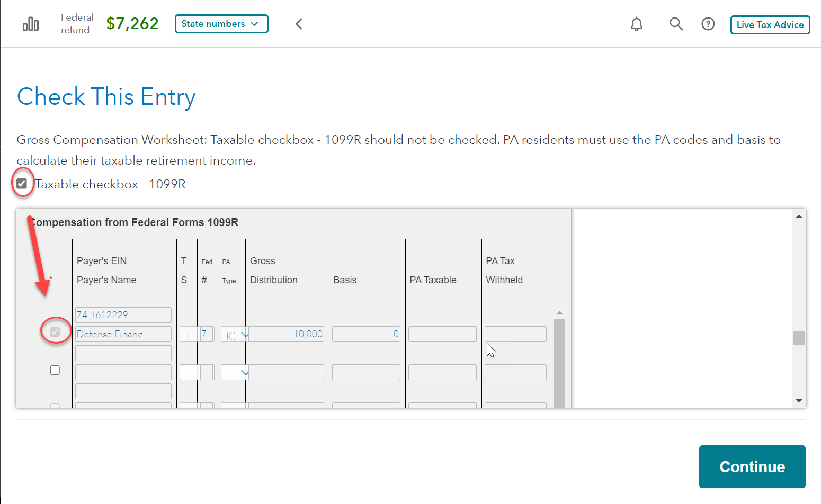This screenshot has height=504, width=821.
Task: Click the notifications bell icon
Action: click(636, 24)
